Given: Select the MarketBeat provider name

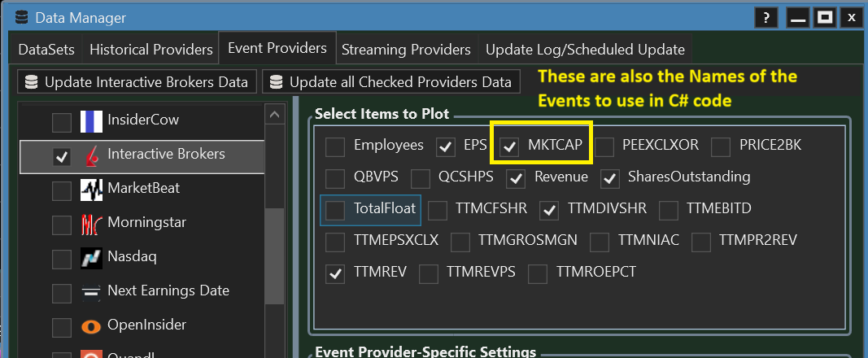Looking at the screenshot, I should pyautogui.click(x=143, y=188).
